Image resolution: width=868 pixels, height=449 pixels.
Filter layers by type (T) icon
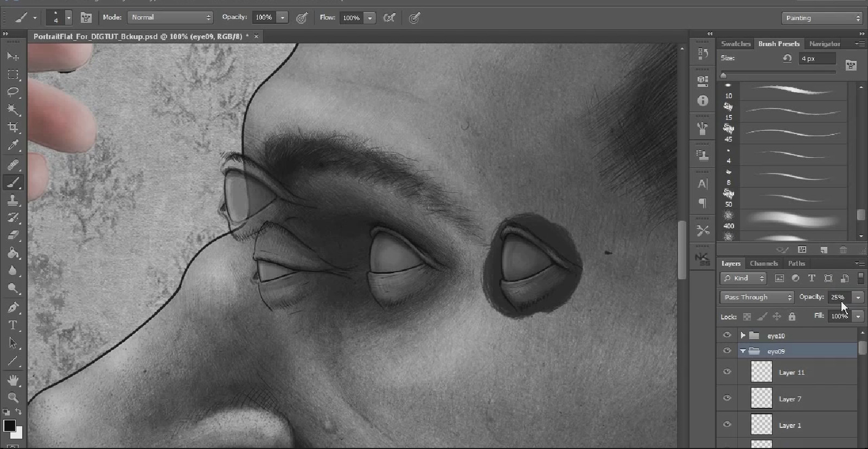point(812,278)
